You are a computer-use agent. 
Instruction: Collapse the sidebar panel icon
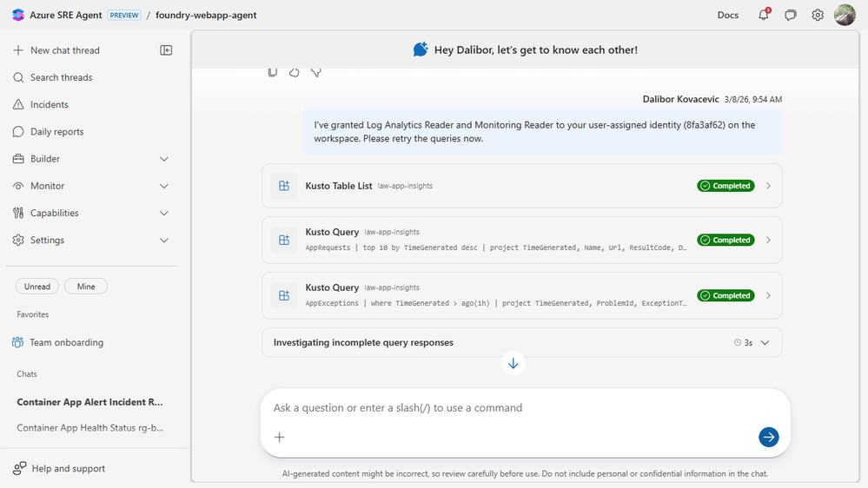point(166,50)
